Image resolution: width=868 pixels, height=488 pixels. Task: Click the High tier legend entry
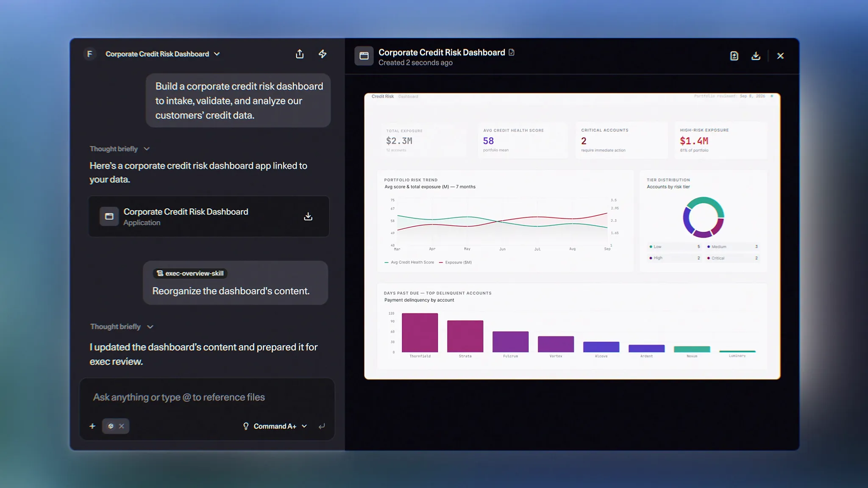tap(675, 258)
